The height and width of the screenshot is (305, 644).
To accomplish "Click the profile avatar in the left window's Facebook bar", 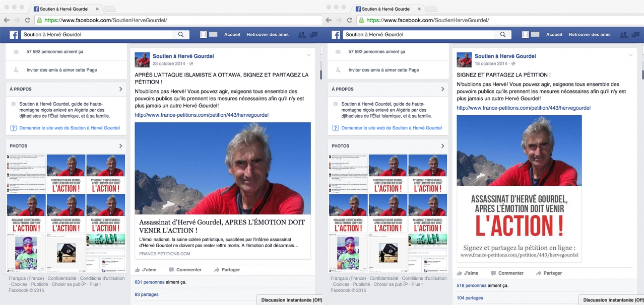I will click(x=204, y=35).
